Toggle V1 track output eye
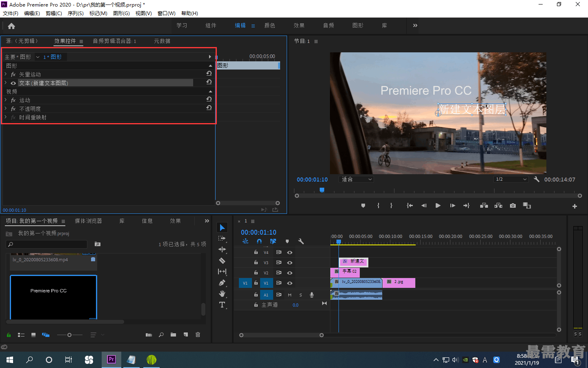This screenshot has width=588, height=368. [290, 283]
